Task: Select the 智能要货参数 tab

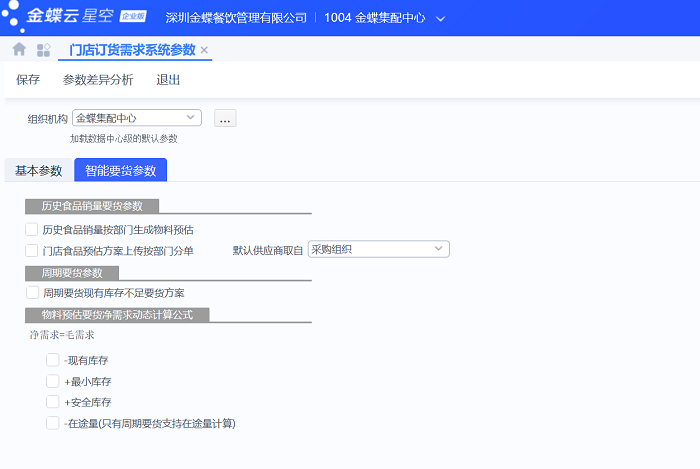Action: point(121,171)
